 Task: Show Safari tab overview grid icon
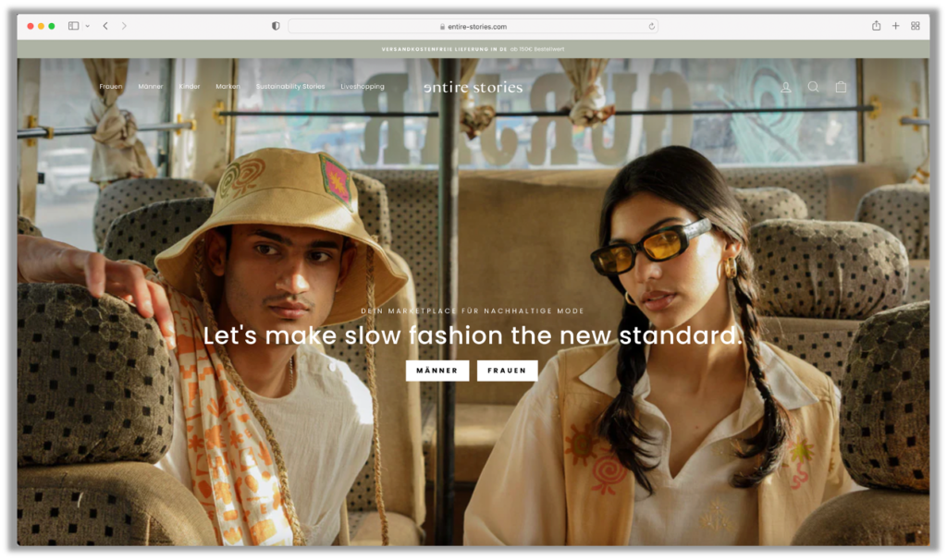pyautogui.click(x=915, y=26)
